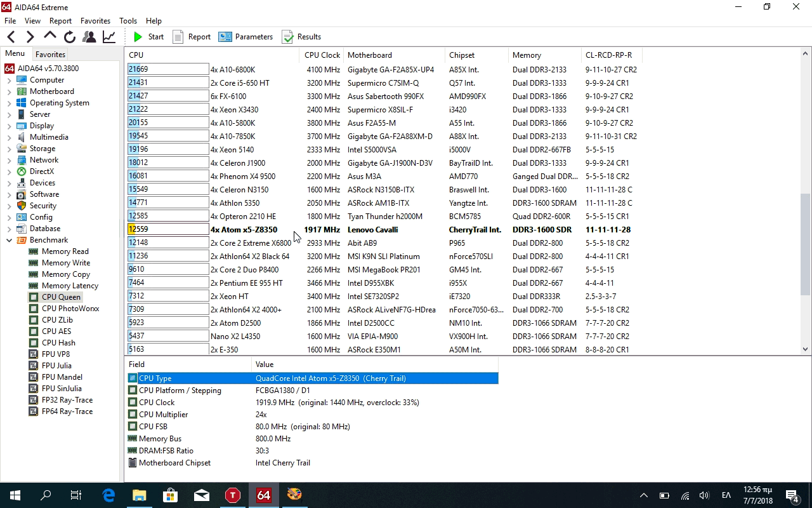
Task: Select the CPU Type field row
Action: pyautogui.click(x=313, y=378)
